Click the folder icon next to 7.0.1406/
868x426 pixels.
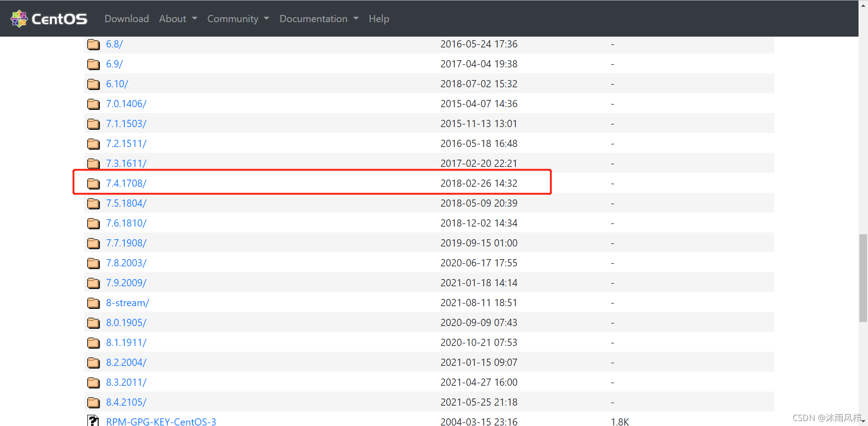pyautogui.click(x=94, y=104)
